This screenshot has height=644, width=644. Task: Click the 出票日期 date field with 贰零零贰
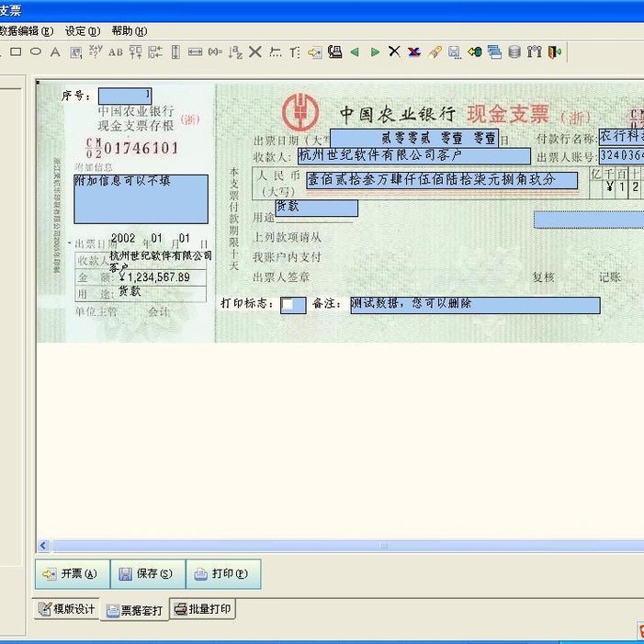click(x=414, y=139)
